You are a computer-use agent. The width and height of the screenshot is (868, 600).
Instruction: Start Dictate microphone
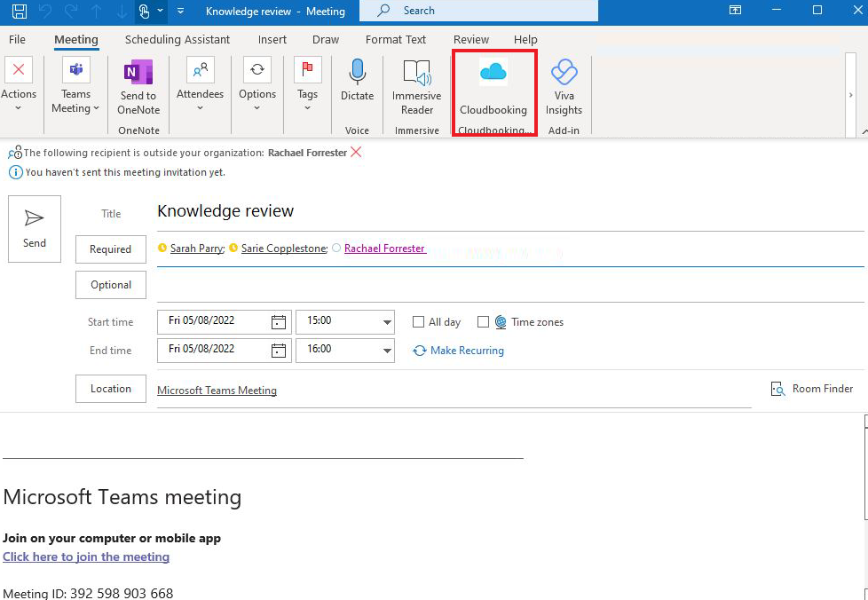[357, 81]
